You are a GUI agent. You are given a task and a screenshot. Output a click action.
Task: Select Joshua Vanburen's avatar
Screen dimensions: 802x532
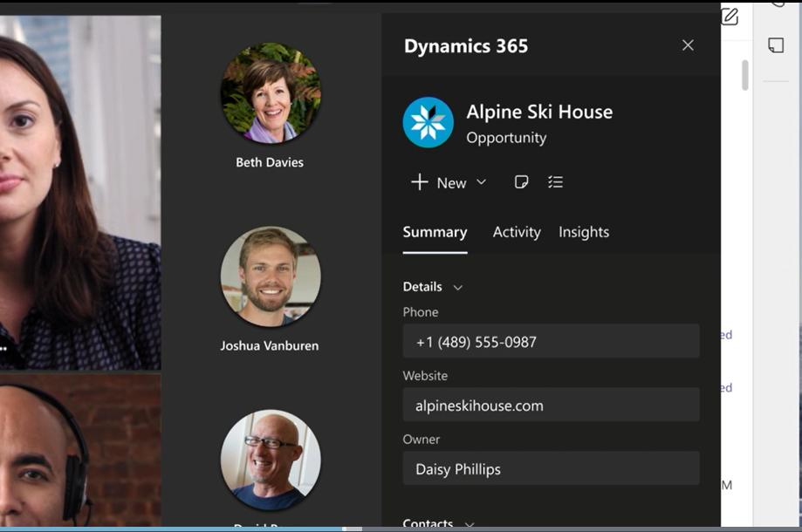pyautogui.click(x=271, y=276)
